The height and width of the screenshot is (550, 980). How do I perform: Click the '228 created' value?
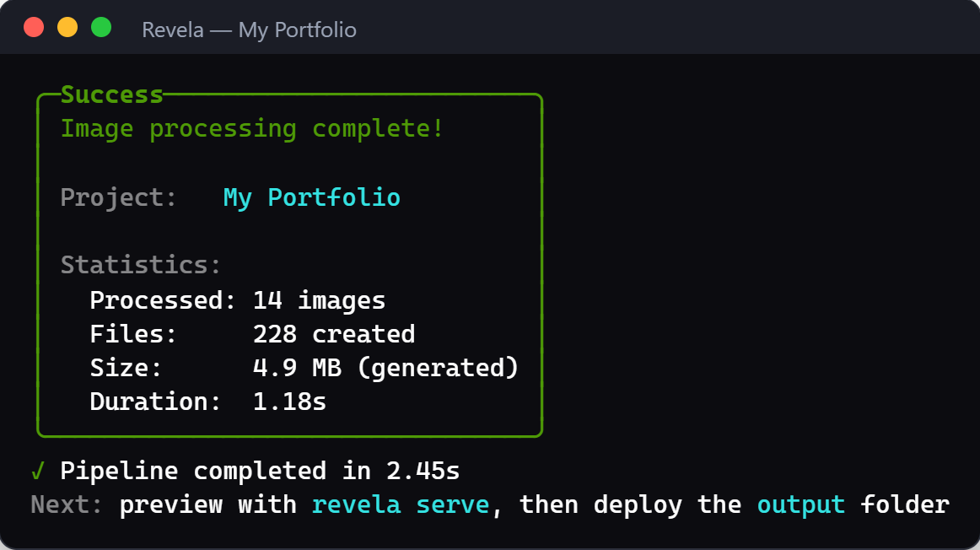click(x=334, y=334)
